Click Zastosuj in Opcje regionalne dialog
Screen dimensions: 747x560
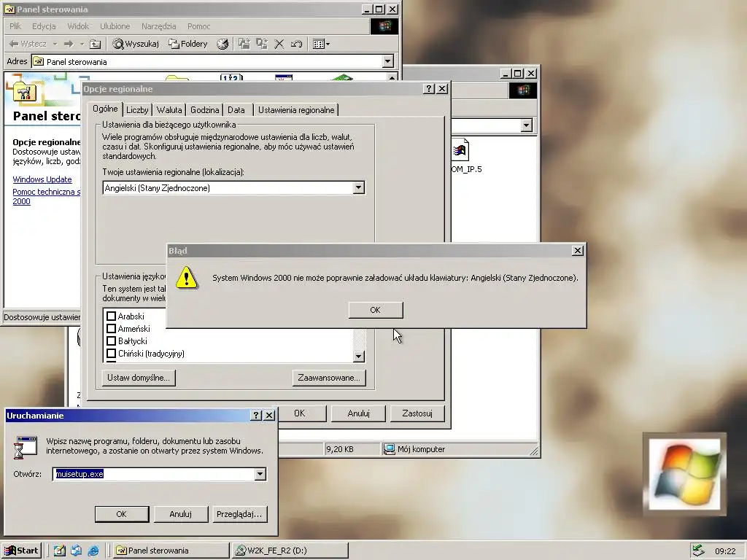click(x=417, y=413)
